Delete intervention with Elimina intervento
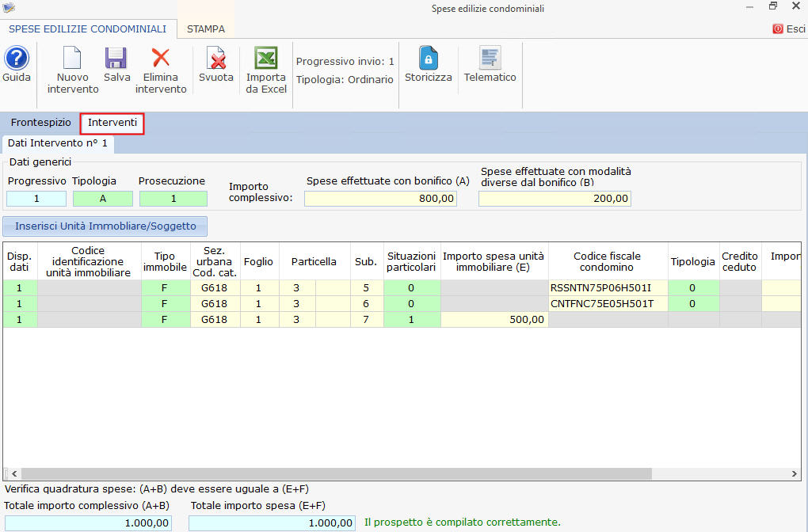The image size is (808, 532). pyautogui.click(x=161, y=70)
